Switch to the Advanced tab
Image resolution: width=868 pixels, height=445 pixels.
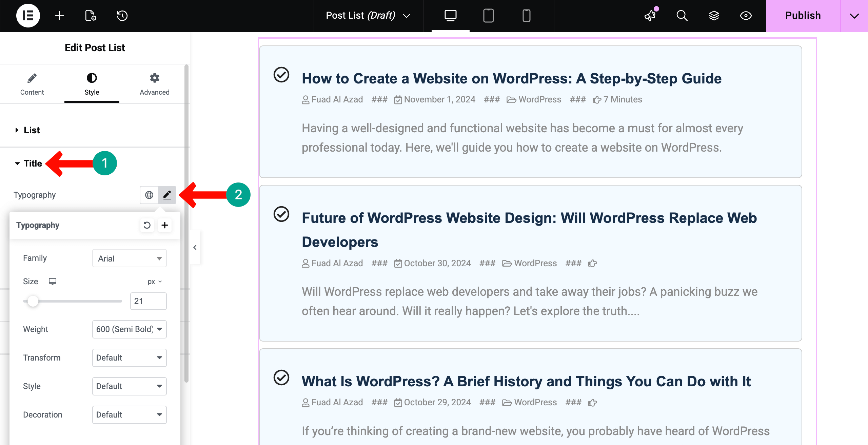coord(155,84)
